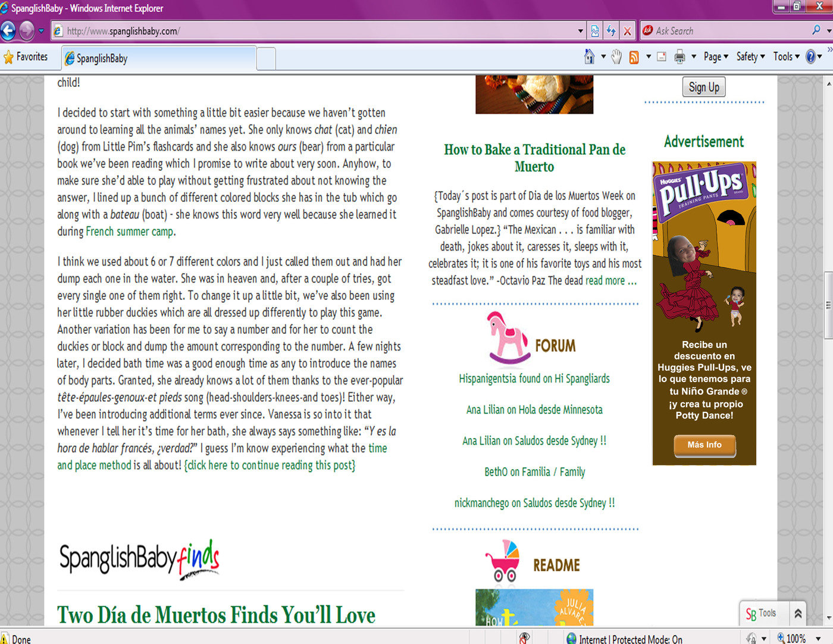Open the zoom level 100% dropdown

pyautogui.click(x=818, y=639)
